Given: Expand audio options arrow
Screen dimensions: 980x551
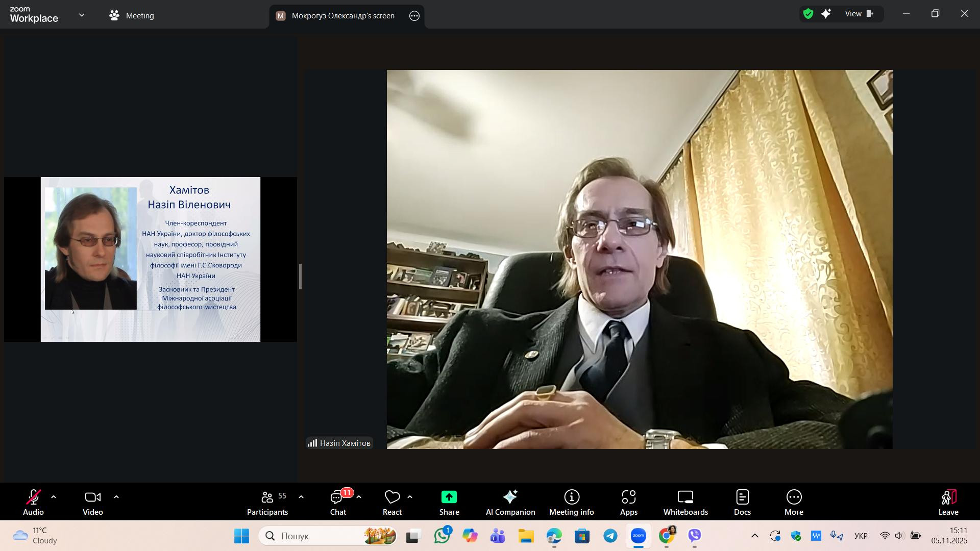Looking at the screenshot, I should click(54, 497).
